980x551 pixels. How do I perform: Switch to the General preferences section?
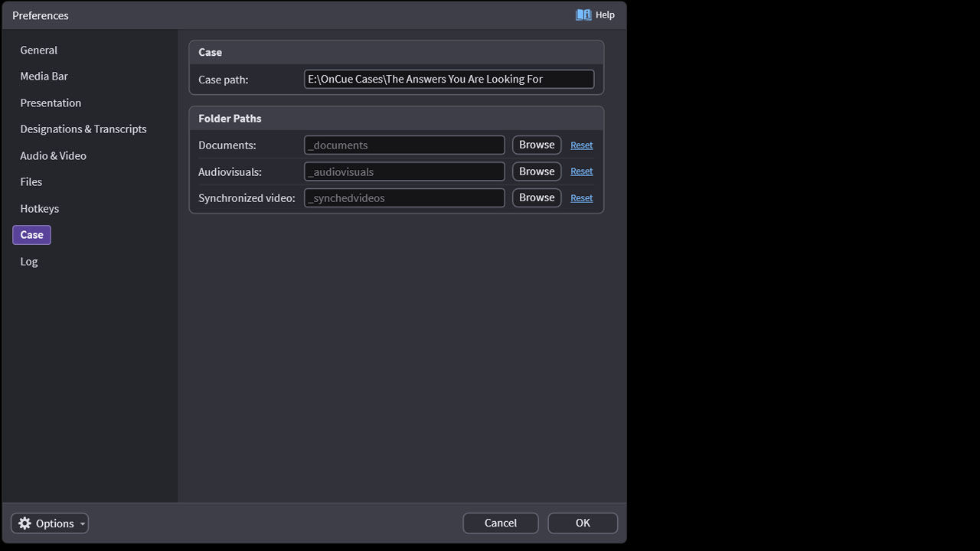tap(39, 50)
